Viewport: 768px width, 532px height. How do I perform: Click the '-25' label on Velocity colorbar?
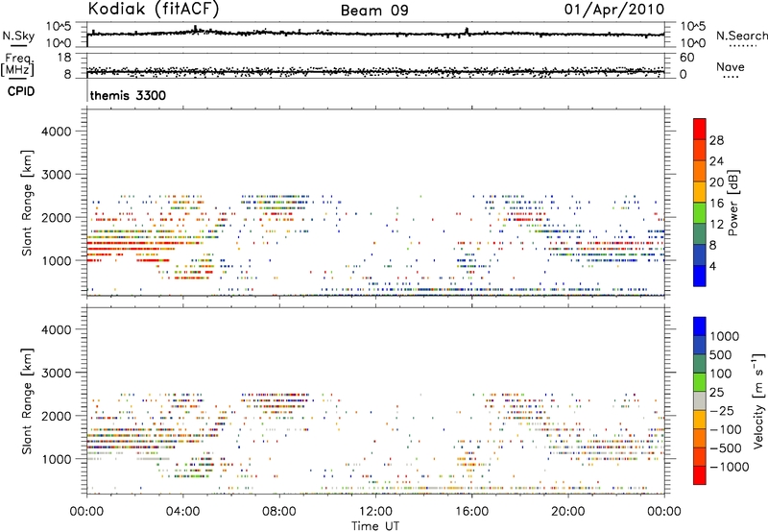pos(721,410)
